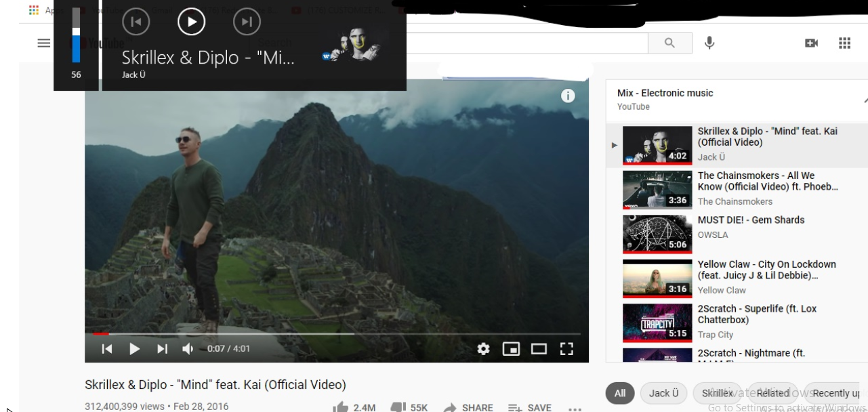Click The Chainsmokers channel name
Screen dimensions: 868x412
coord(735,201)
